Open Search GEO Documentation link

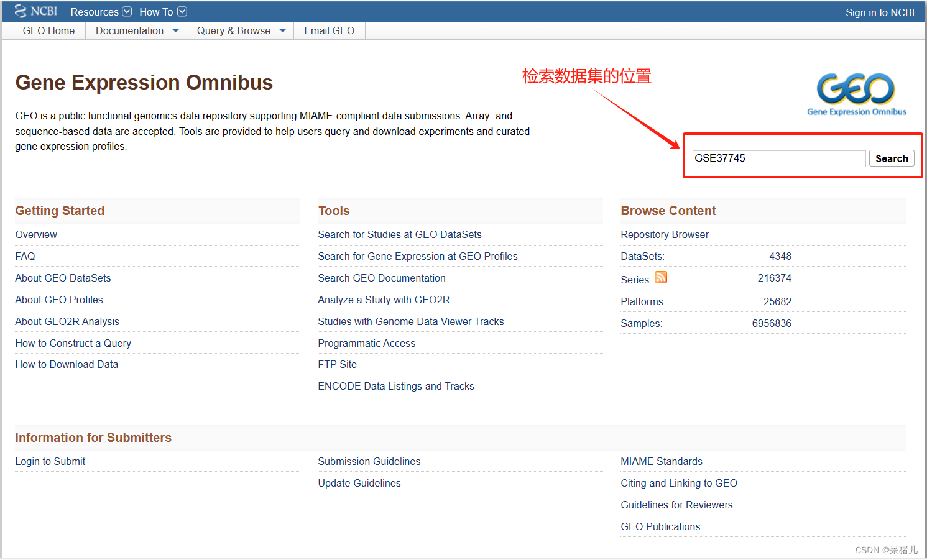click(382, 278)
